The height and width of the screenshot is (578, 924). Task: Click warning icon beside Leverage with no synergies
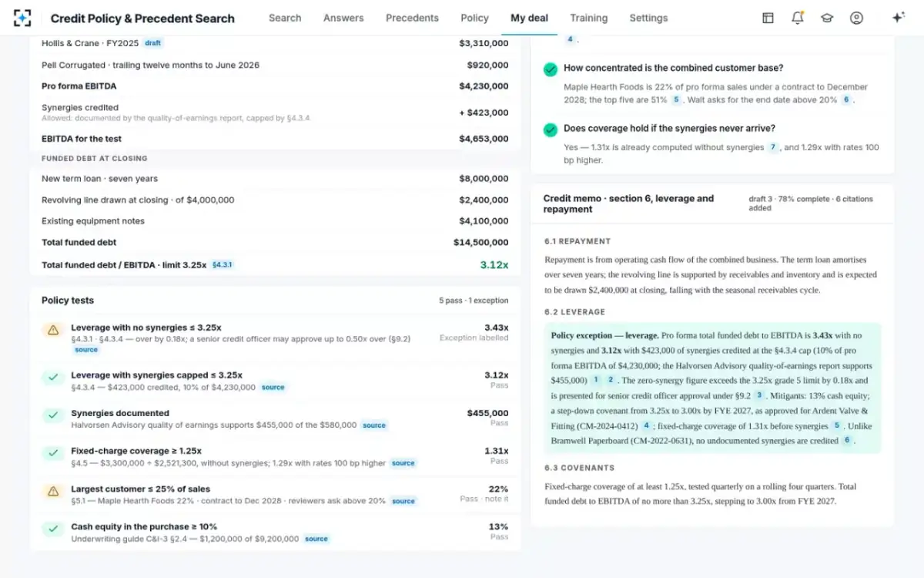tap(53, 330)
